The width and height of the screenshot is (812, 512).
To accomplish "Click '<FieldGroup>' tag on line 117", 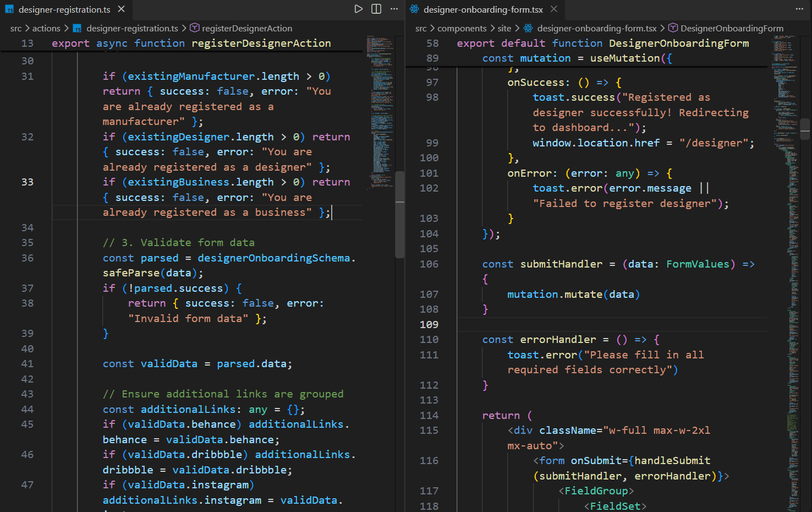I will [x=596, y=491].
